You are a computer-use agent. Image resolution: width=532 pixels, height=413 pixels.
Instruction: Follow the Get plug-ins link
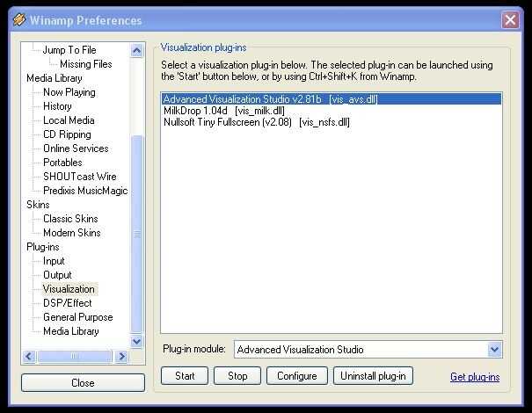point(475,377)
